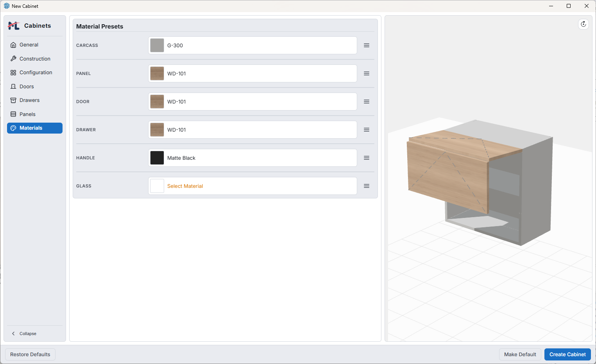596x364 pixels.
Task: Select the Materials sidebar item
Action: coord(34,128)
